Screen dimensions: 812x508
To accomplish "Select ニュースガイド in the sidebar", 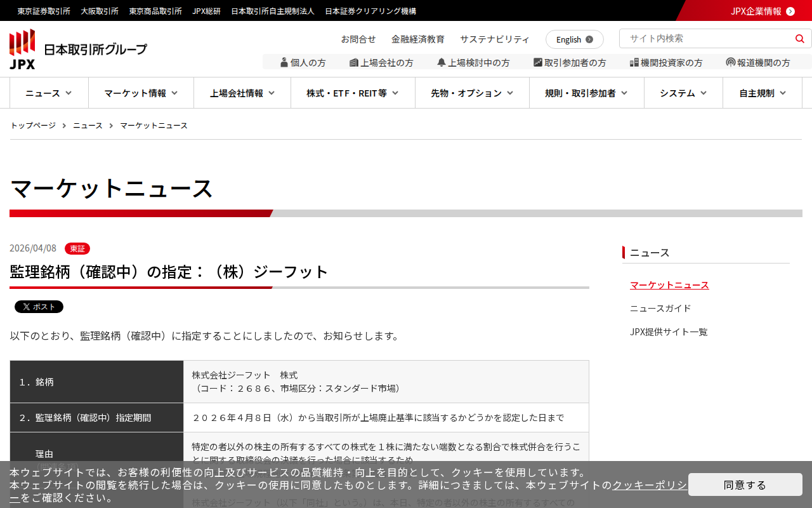I will pyautogui.click(x=660, y=308).
